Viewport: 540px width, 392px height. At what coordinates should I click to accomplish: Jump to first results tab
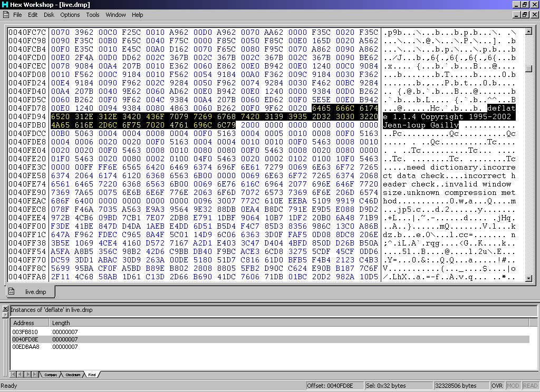pos(13,375)
